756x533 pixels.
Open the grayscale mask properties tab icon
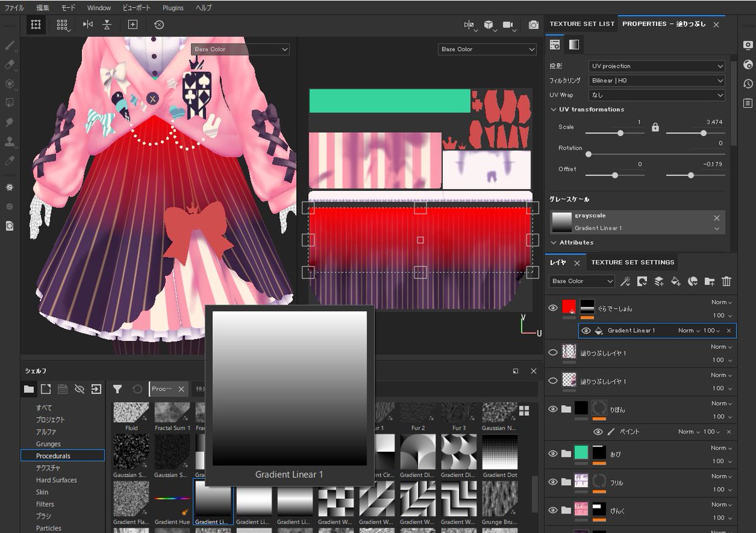[x=574, y=45]
